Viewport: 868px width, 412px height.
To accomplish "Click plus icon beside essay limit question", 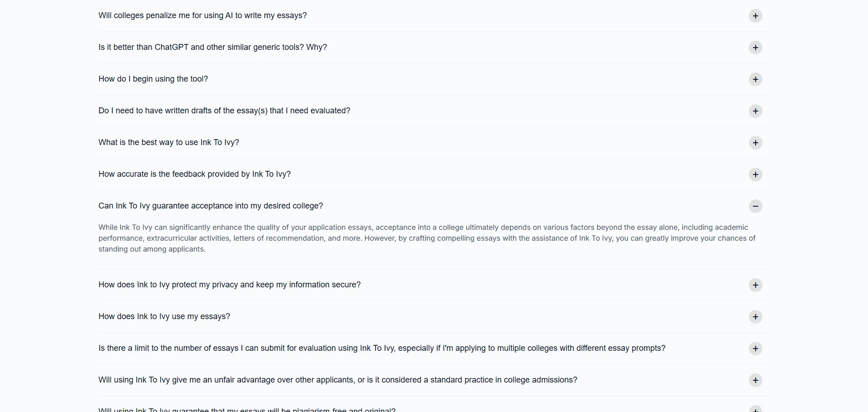I will (755, 349).
